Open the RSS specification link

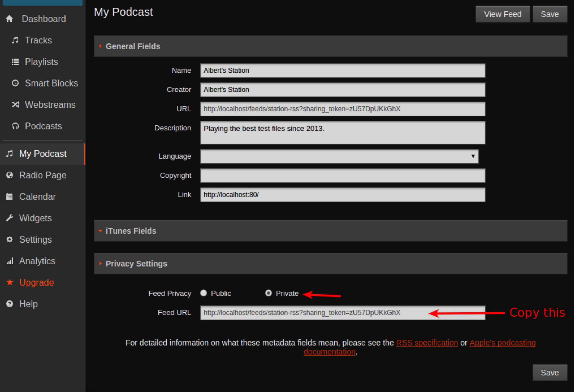tap(427, 343)
